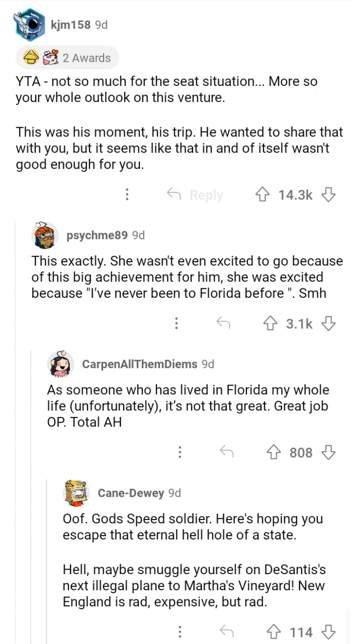This screenshot has width=352, height=644.
Task: Upvote CarpenAllThemDiems' comment
Action: pyautogui.click(x=275, y=453)
